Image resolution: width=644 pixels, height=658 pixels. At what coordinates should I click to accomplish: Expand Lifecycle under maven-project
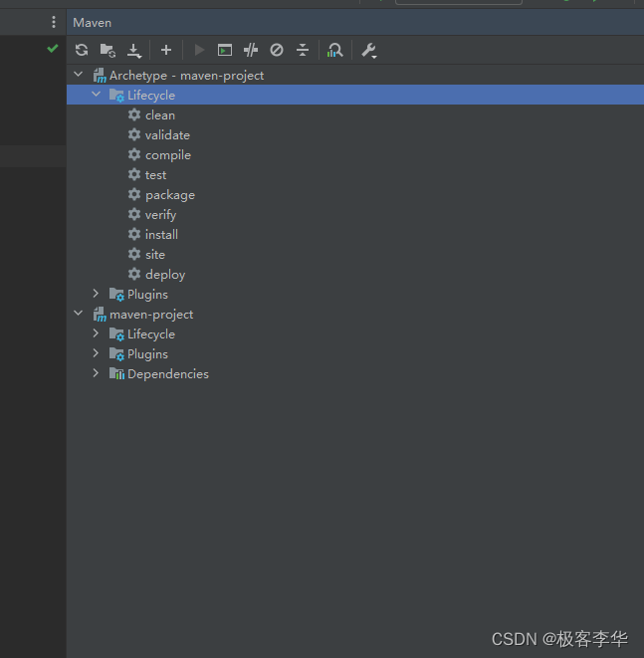click(97, 333)
